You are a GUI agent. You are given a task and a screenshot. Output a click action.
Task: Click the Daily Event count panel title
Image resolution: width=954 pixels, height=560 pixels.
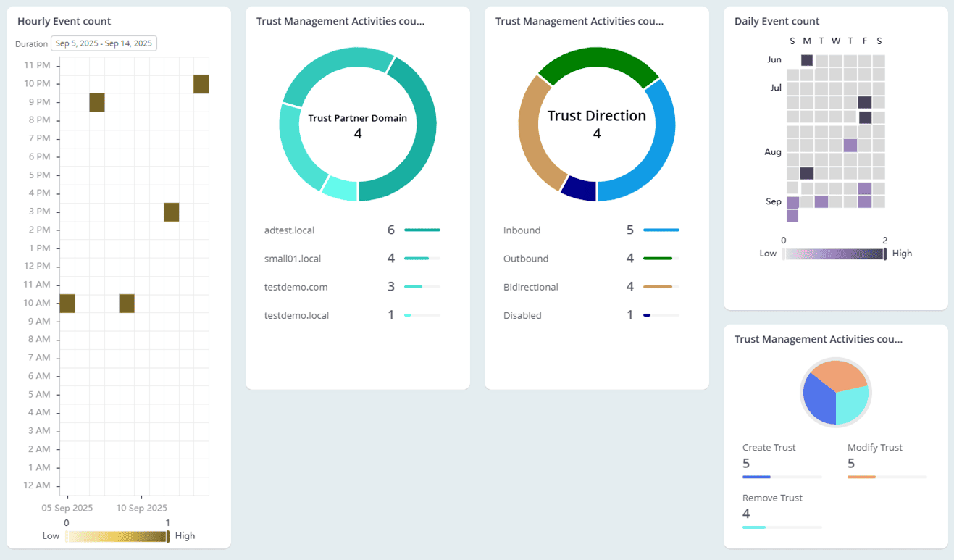pyautogui.click(x=777, y=21)
